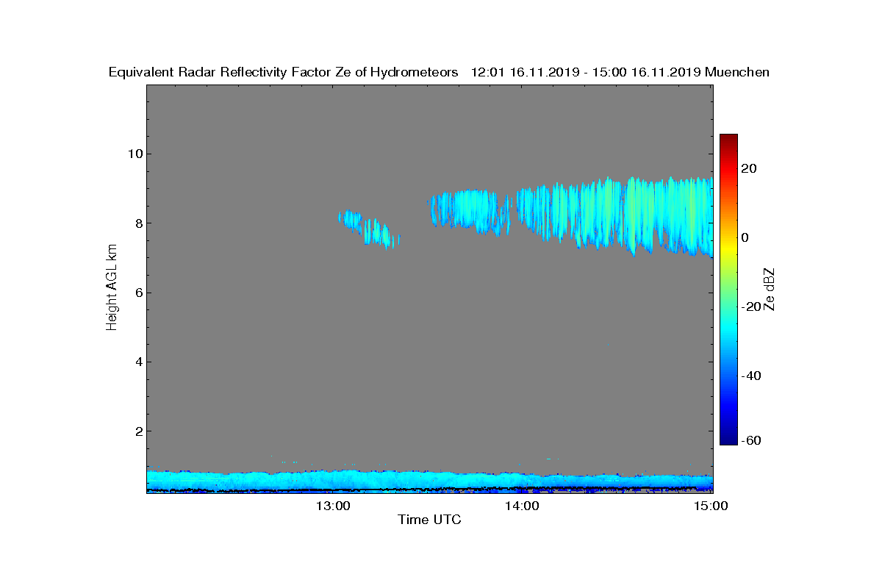Click the '13:00' time tick label
882x588 pixels.
(x=334, y=506)
